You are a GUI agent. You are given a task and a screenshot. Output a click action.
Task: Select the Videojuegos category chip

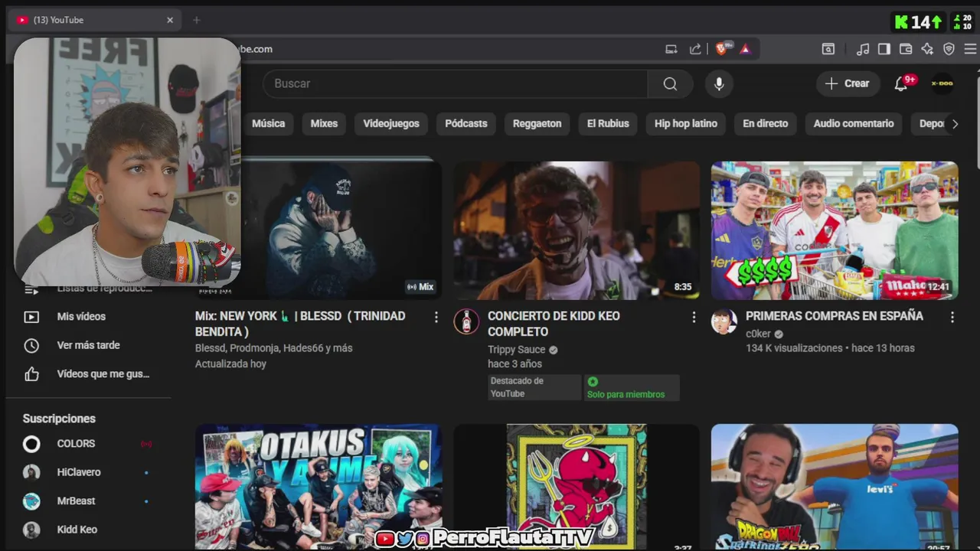[x=391, y=123]
